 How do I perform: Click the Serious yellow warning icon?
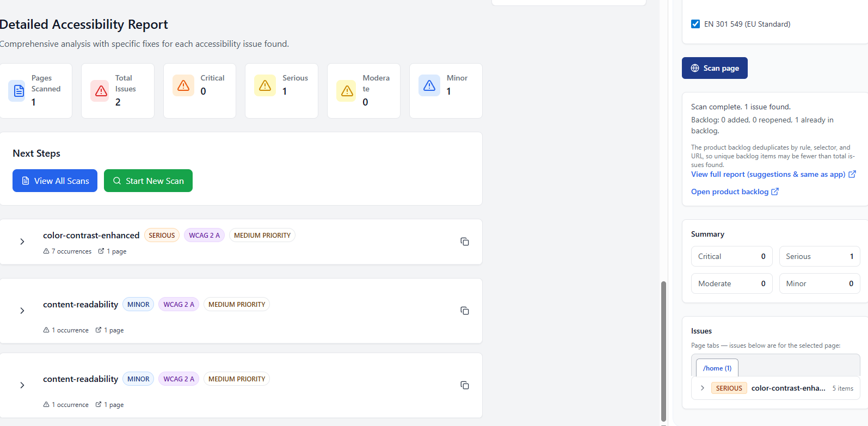point(265,85)
